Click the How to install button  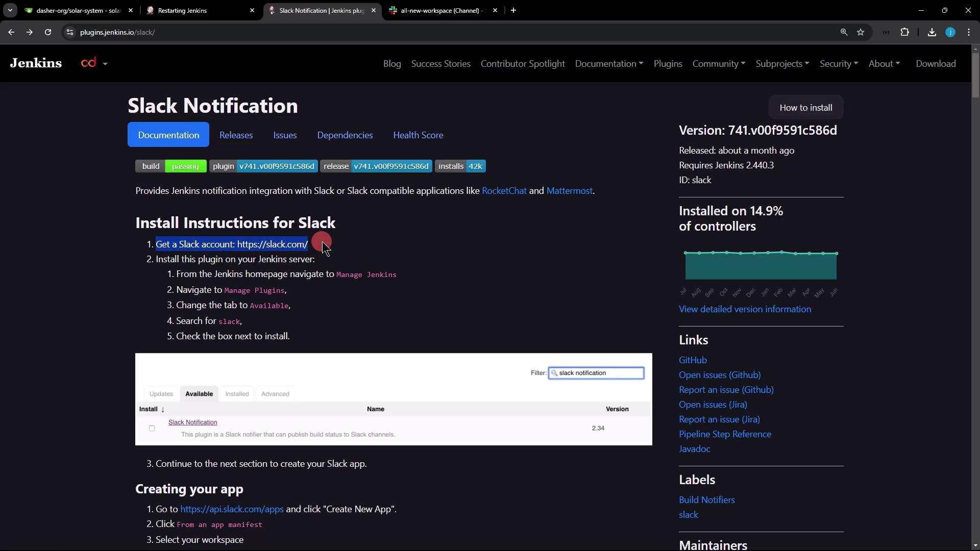point(805,108)
